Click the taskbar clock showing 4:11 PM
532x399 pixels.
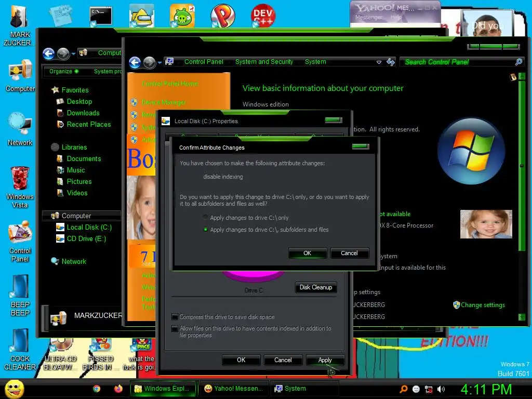(486, 389)
